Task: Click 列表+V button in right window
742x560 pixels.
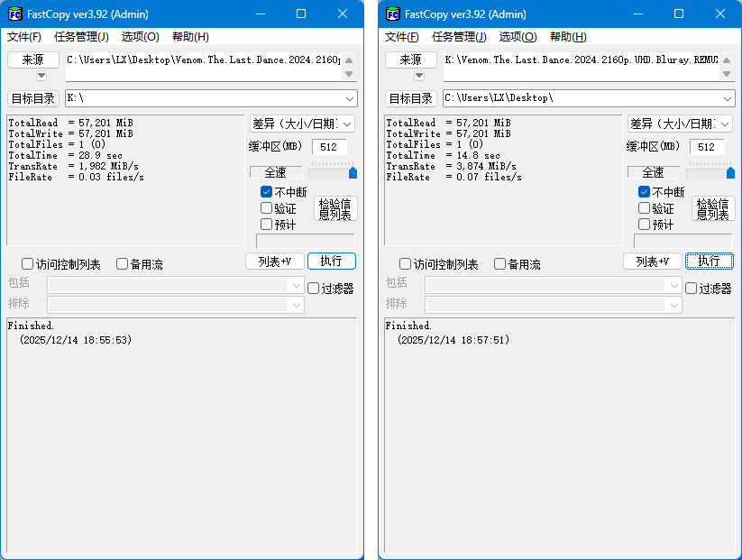Action: click(x=652, y=262)
